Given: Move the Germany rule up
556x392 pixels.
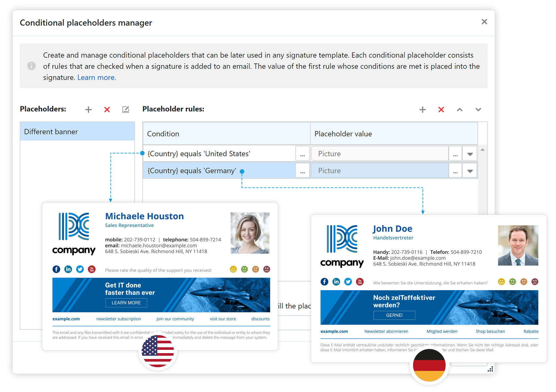Looking at the screenshot, I should [x=460, y=110].
